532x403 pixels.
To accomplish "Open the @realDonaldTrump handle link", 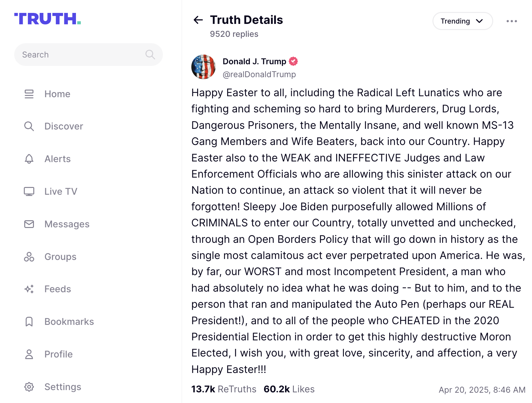I will (259, 75).
